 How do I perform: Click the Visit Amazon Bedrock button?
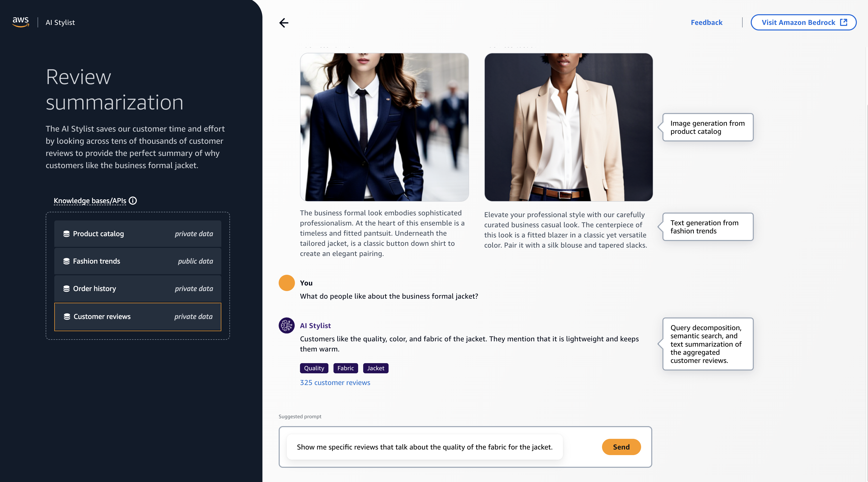point(803,22)
